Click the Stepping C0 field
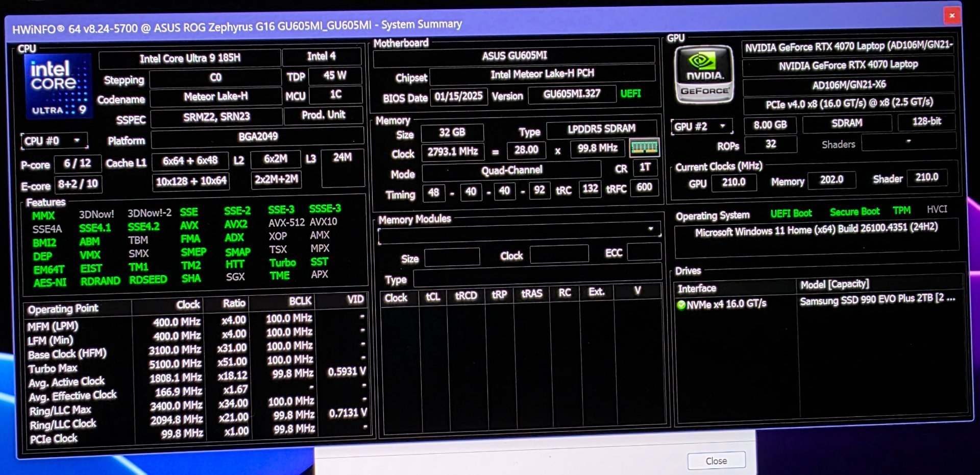 (215, 78)
